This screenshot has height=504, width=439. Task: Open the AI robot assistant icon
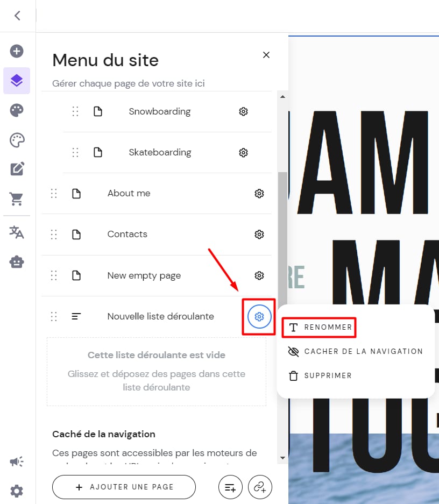click(x=17, y=262)
